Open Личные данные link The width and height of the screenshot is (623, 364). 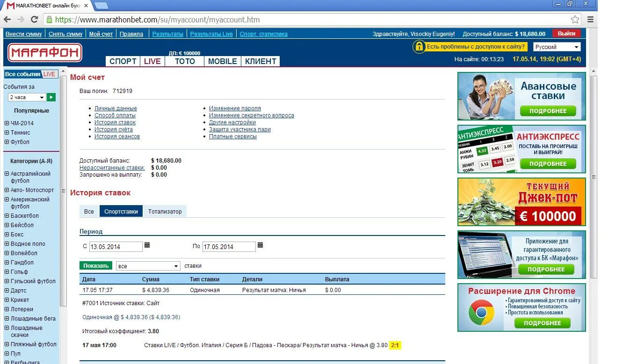[x=116, y=108]
